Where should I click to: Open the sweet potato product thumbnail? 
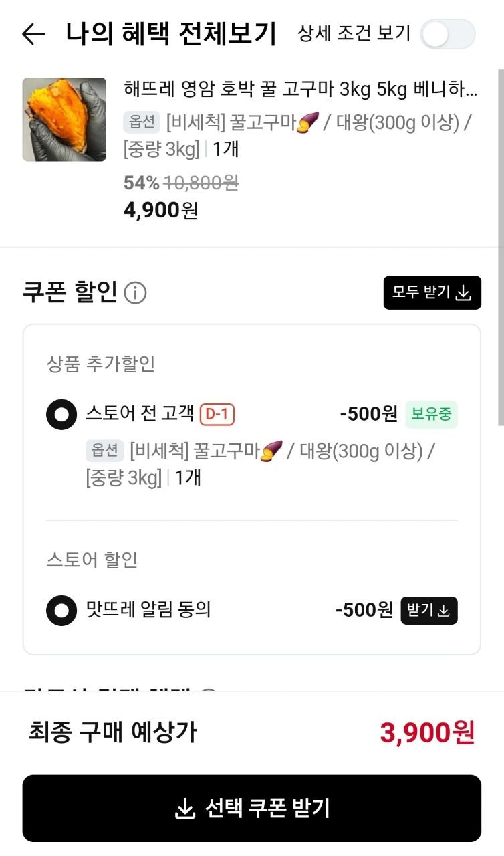(64, 120)
